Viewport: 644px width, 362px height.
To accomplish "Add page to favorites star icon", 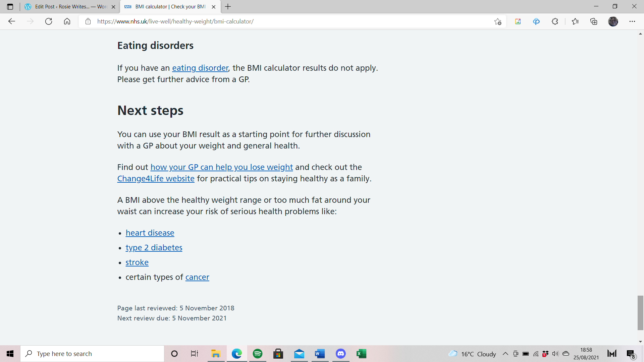I will click(498, 21).
